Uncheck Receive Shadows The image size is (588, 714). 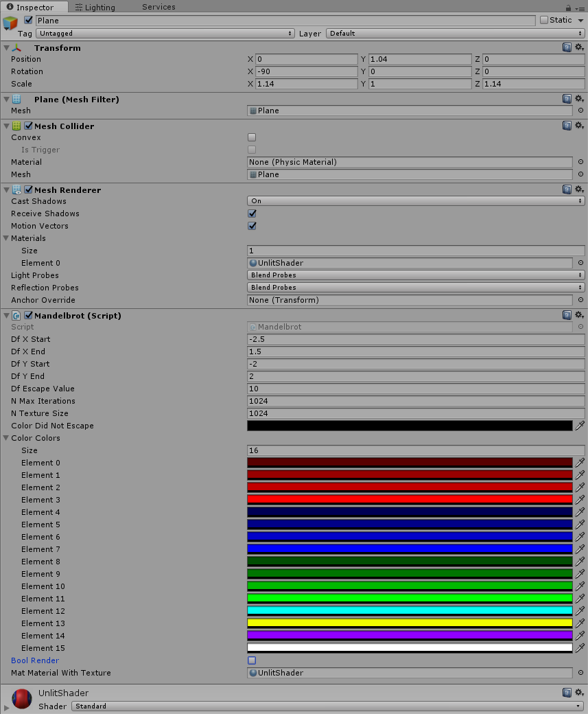[252, 214]
